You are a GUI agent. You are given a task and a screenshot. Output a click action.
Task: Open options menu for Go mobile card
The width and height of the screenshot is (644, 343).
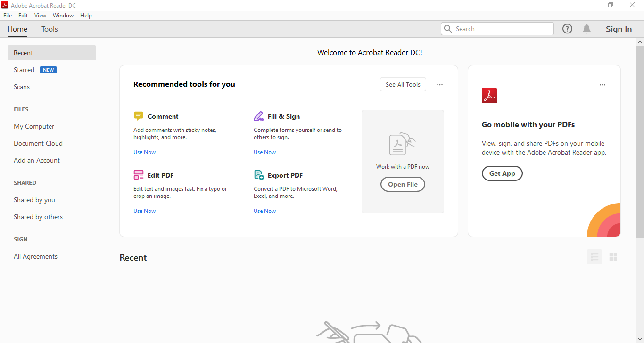(x=603, y=85)
